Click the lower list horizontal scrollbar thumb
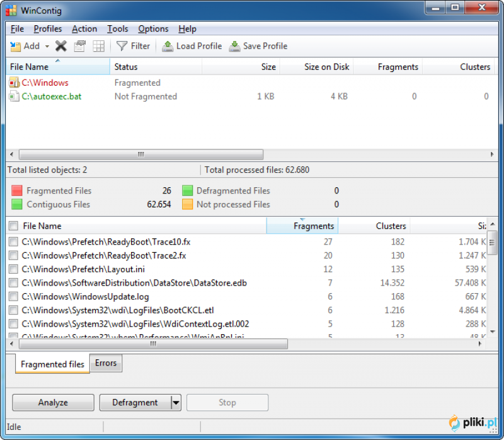 click(x=153, y=344)
